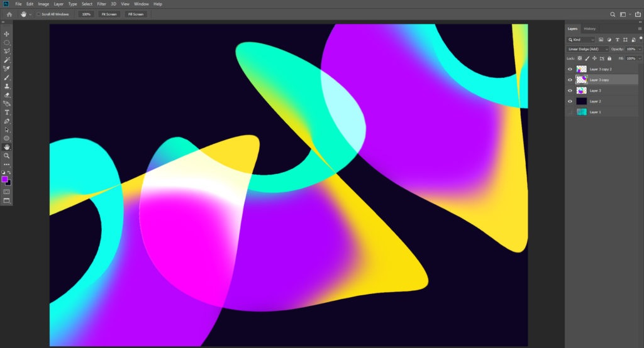Open the Filter menu
The image size is (644, 348).
pos(102,4)
